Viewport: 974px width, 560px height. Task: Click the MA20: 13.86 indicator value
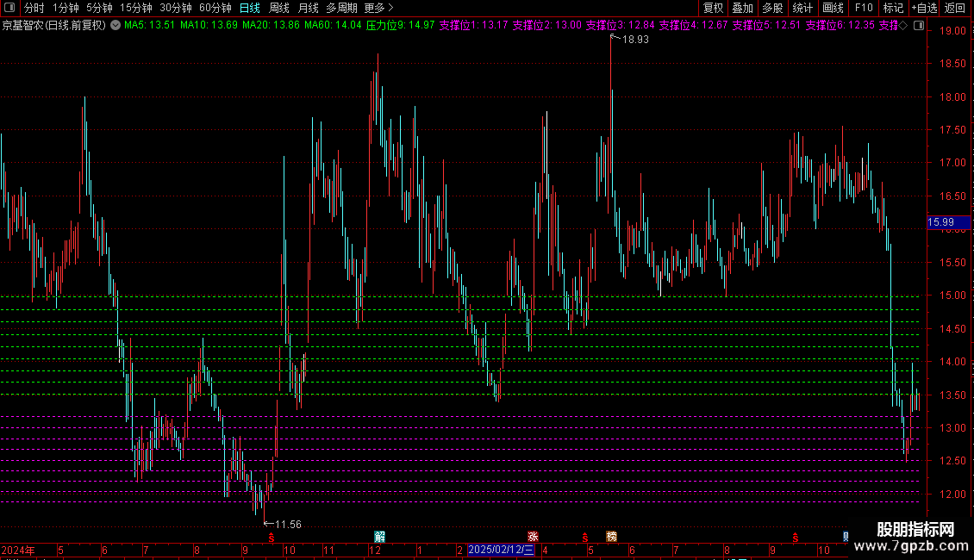click(271, 26)
